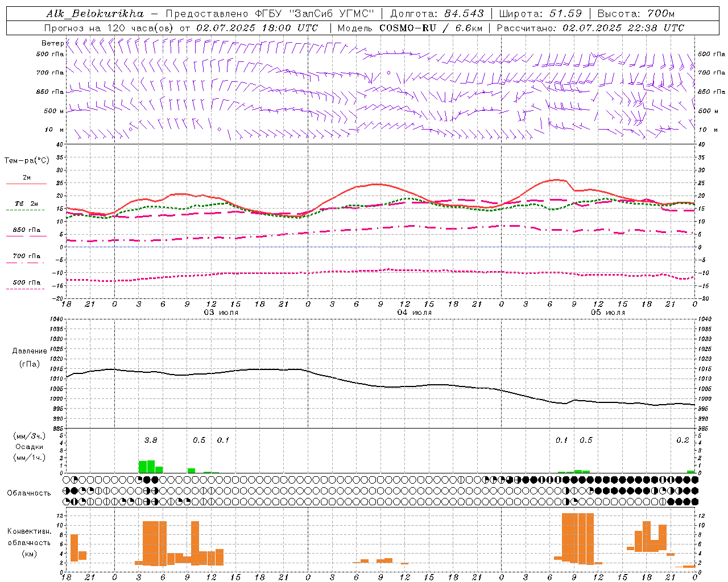Click the "03 июля" date label under temperature chart

click(x=221, y=313)
